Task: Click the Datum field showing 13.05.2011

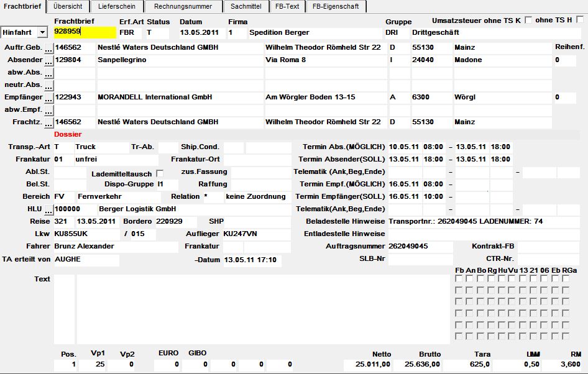Action: click(202, 32)
